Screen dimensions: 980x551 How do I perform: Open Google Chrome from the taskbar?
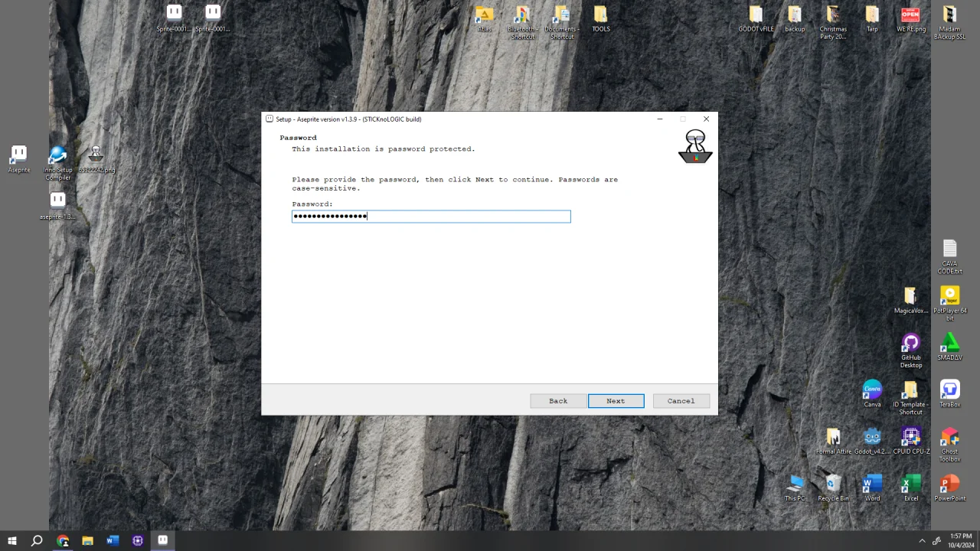(63, 540)
